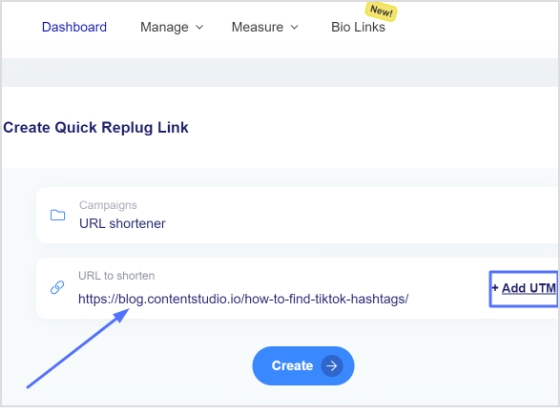Open the Measure menu
Image resolution: width=560 pixels, height=408 pixels.
click(265, 27)
